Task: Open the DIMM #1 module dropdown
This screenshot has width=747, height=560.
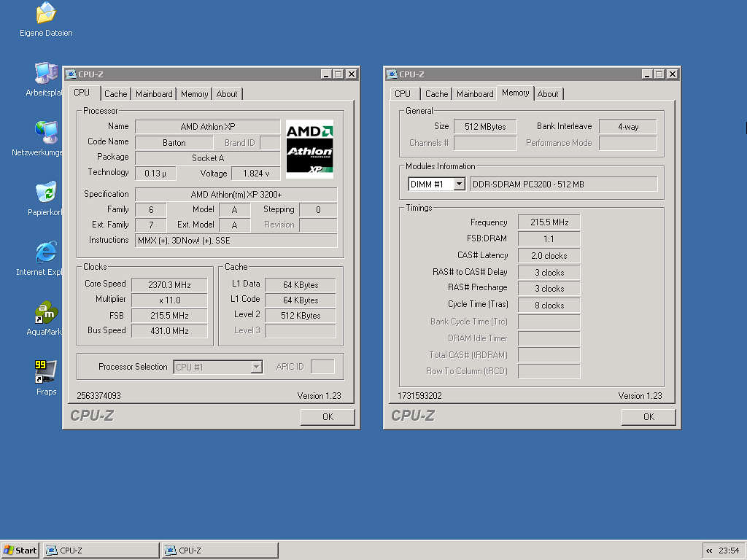Action: point(460,184)
